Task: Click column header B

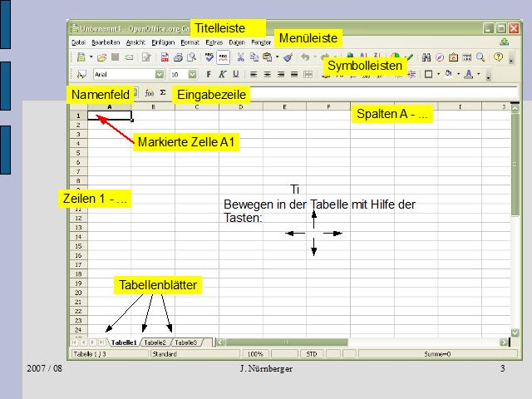Action: (x=153, y=106)
